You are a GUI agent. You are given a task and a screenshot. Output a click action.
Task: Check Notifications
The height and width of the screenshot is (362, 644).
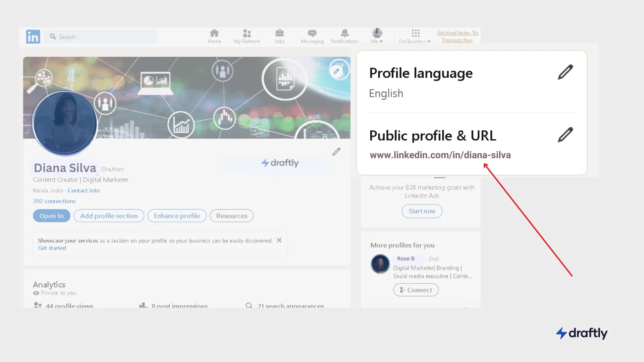coord(344,36)
